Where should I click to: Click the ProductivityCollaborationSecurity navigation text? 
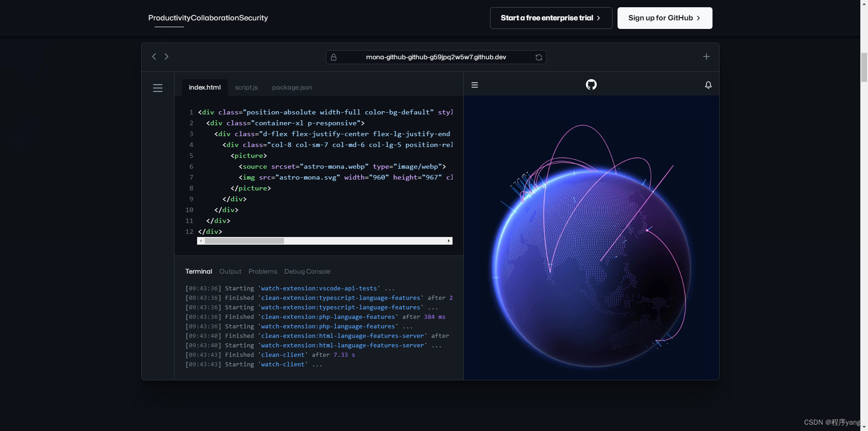[x=208, y=18]
